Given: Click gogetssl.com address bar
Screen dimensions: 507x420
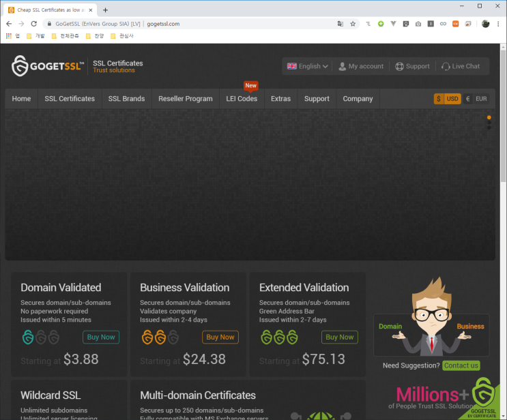Looking at the screenshot, I should point(163,24).
